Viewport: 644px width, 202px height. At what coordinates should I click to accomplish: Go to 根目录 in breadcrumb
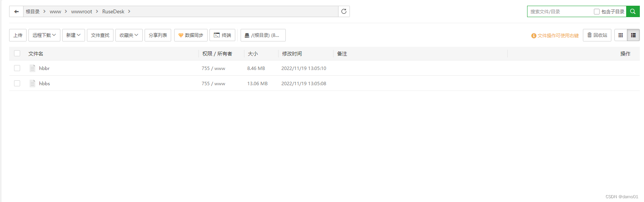tap(33, 11)
